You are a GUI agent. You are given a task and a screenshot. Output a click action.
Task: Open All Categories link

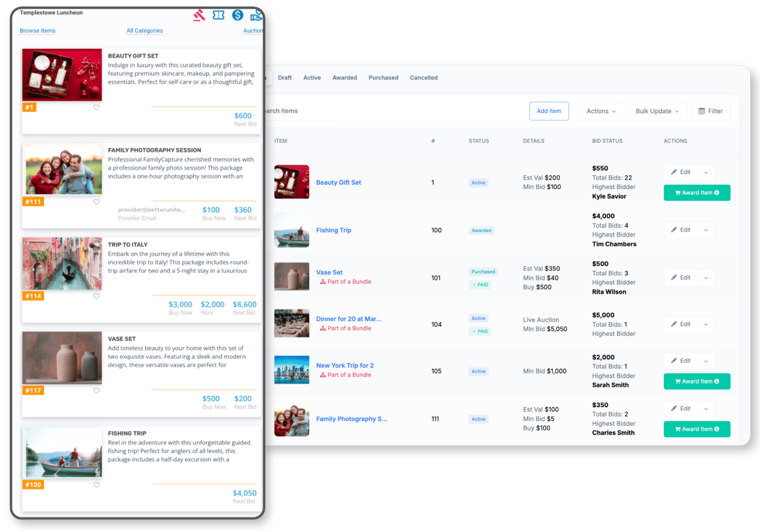click(144, 31)
